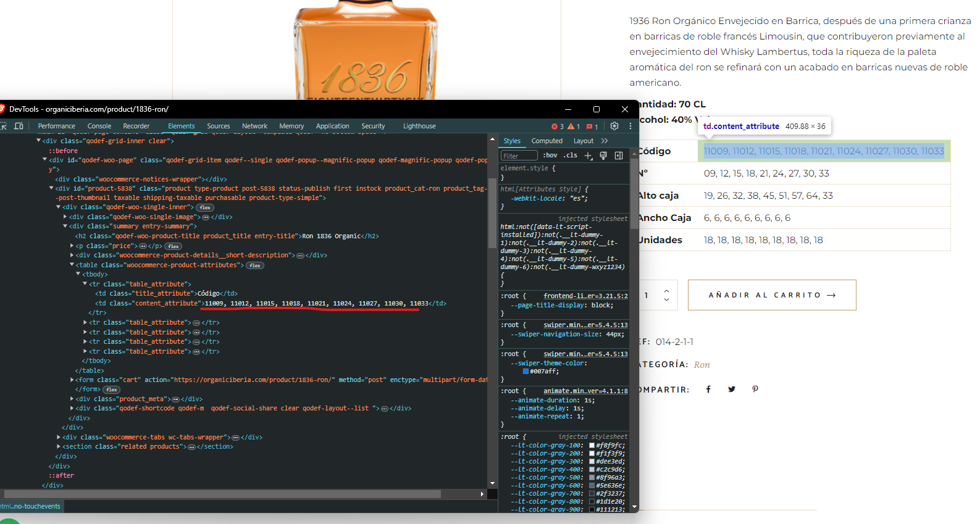Screen dimensions: 980x524
Task: Toggle the .cls element classes panel
Action: click(x=571, y=156)
